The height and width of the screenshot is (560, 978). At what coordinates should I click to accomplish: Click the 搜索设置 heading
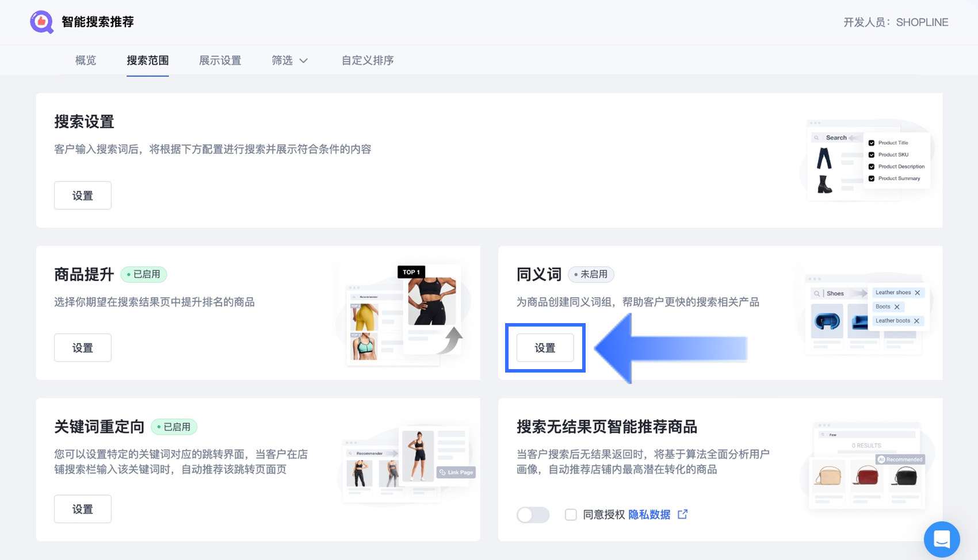[84, 122]
